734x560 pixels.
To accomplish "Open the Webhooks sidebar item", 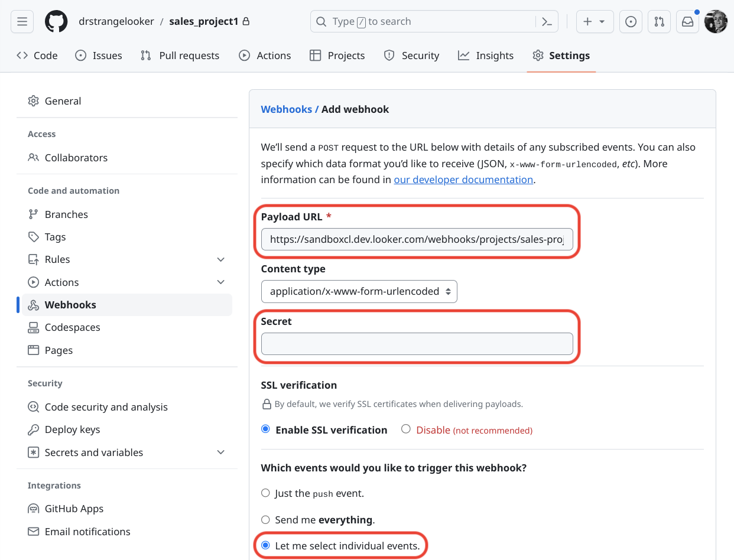I will 71,304.
